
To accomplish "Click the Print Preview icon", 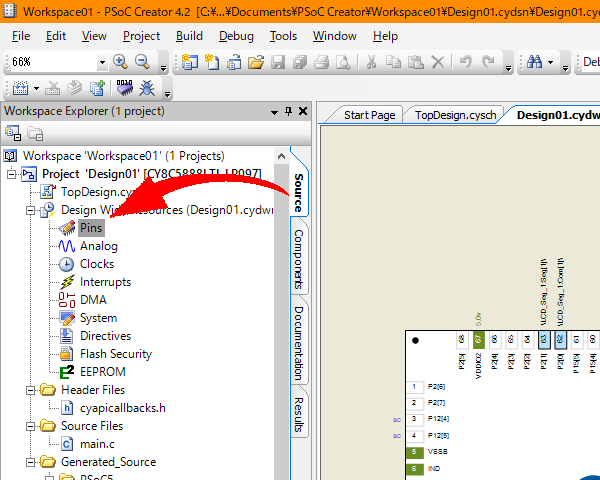I will (x=343, y=62).
